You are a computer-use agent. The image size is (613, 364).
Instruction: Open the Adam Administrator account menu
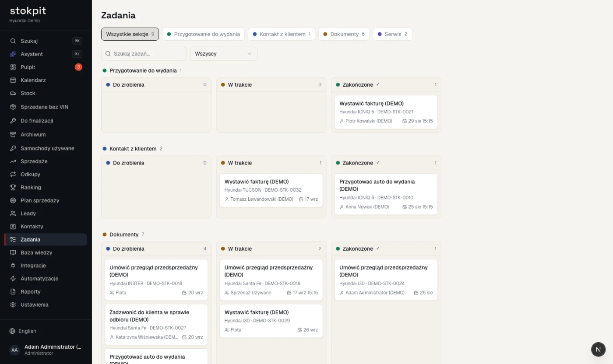tap(46, 350)
